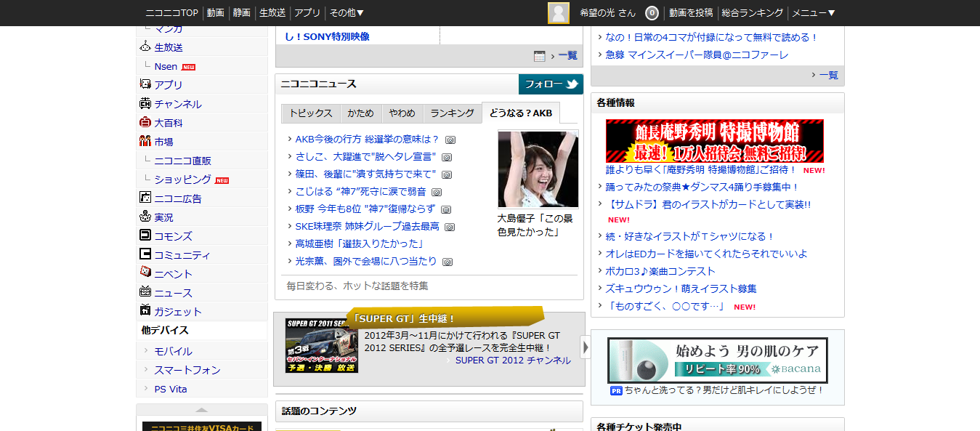Switch to やわめ news tab
This screenshot has height=431, width=980.
tap(402, 113)
